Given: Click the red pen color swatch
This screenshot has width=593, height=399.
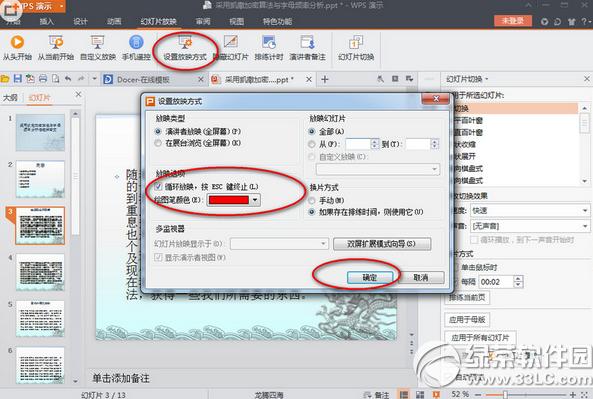Looking at the screenshot, I should coord(229,200).
